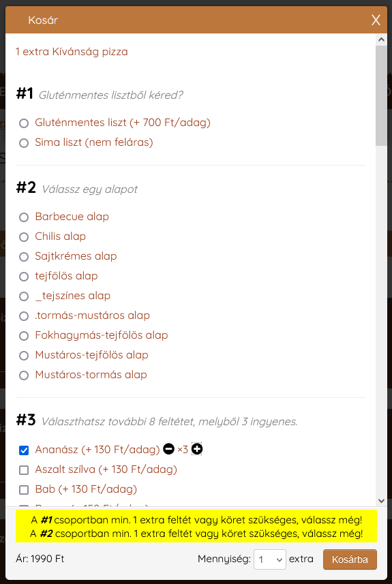Click the scrollbar down arrow
The width and height of the screenshot is (392, 584).
(x=381, y=501)
